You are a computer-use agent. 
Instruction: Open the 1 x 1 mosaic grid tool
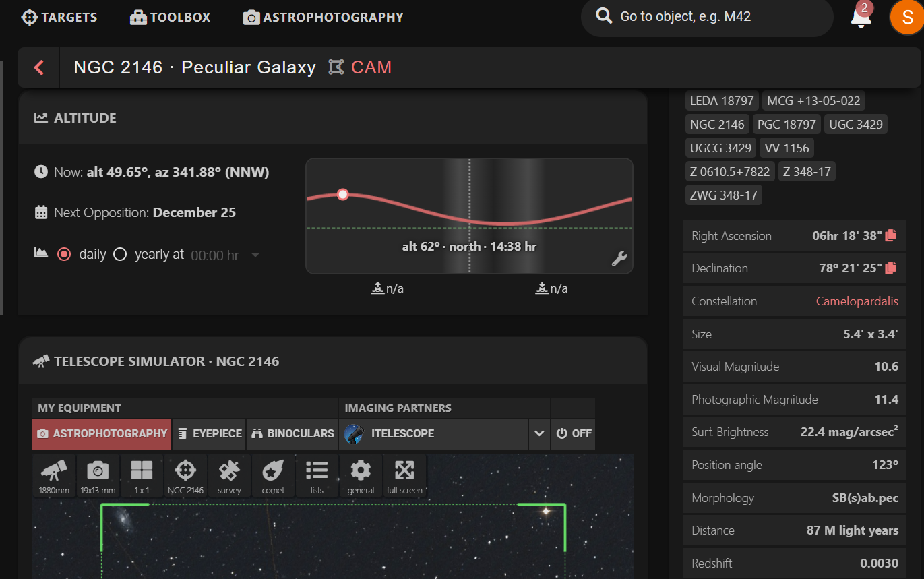142,476
